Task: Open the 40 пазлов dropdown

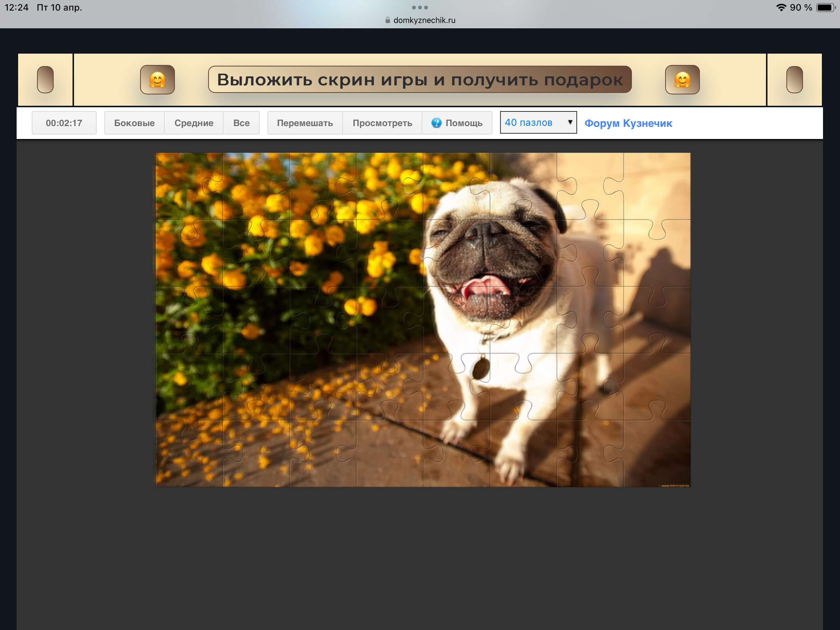Action: pyautogui.click(x=538, y=123)
